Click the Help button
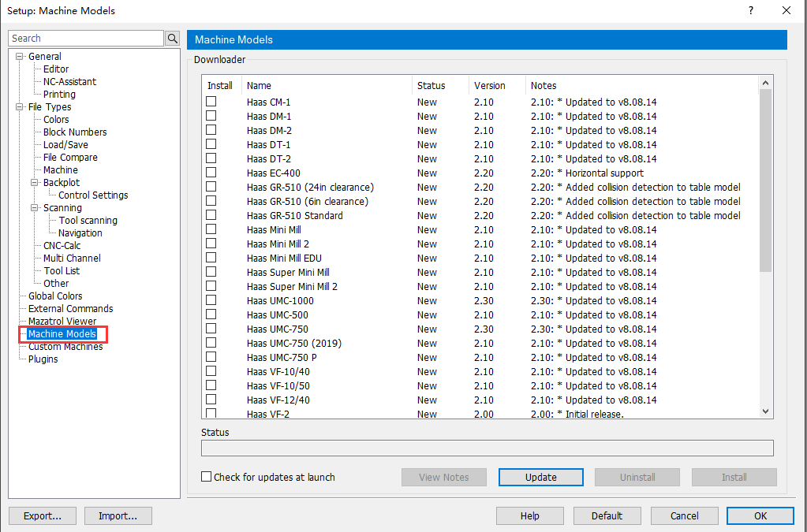Screen dimensions: 807x532 [x=529, y=515]
